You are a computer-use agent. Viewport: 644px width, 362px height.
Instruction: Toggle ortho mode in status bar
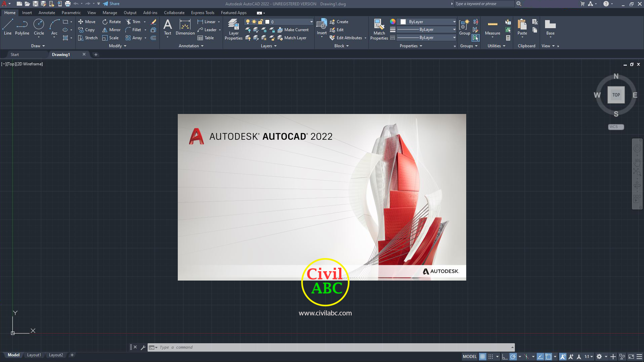pyautogui.click(x=505, y=357)
